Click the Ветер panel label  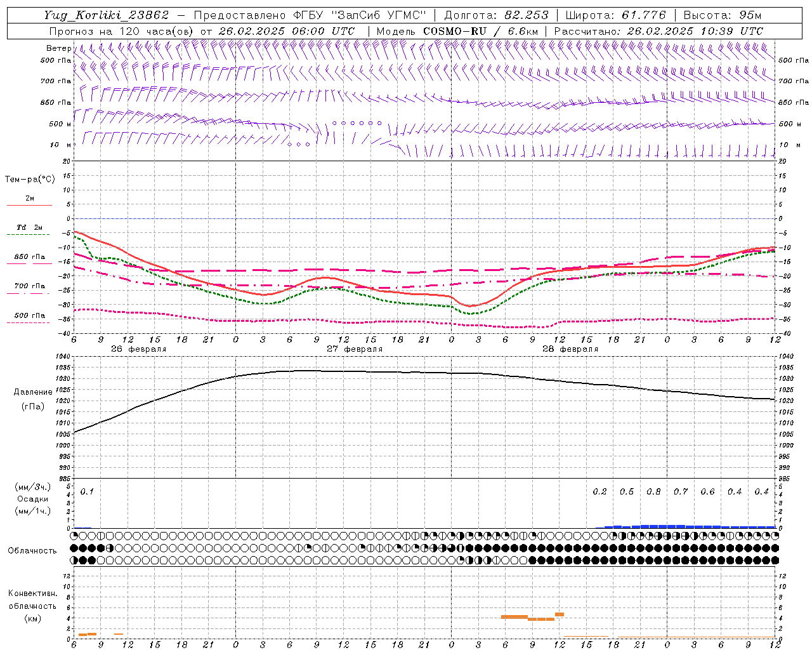point(59,48)
